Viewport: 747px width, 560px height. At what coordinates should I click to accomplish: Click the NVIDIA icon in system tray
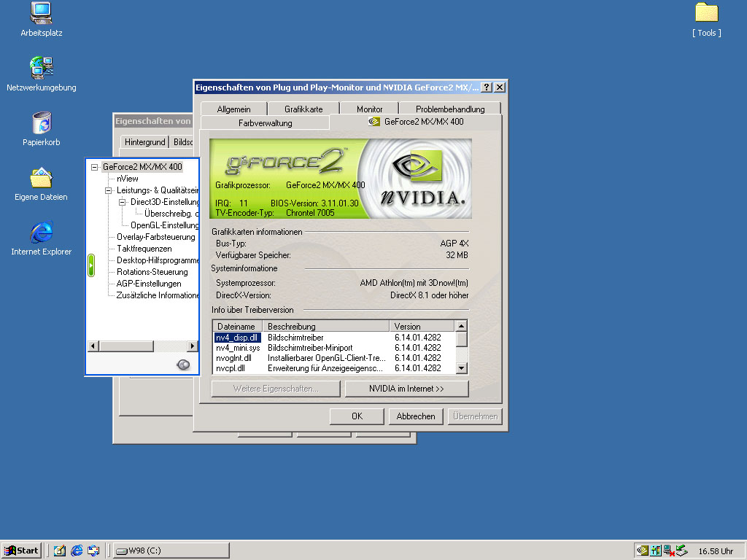642,551
